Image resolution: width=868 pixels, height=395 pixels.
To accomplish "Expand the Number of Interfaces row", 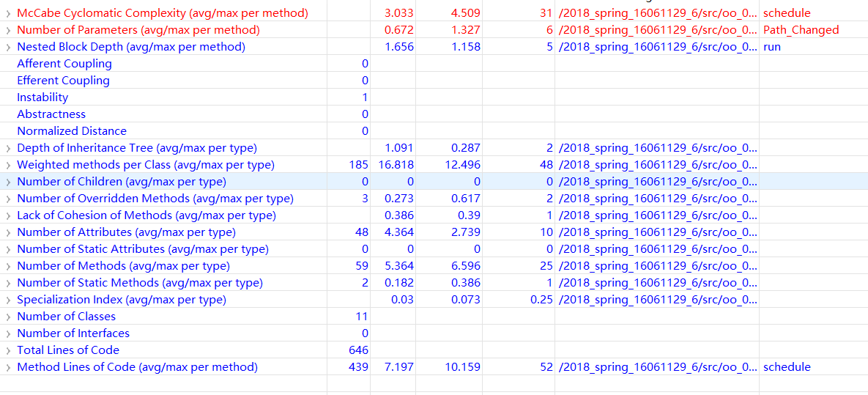I will click(x=8, y=333).
